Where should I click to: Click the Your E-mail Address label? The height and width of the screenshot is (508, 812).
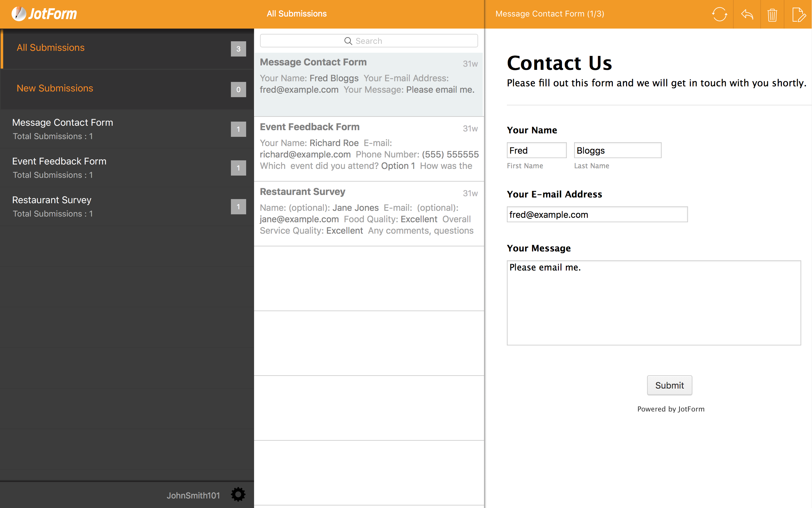tap(554, 194)
